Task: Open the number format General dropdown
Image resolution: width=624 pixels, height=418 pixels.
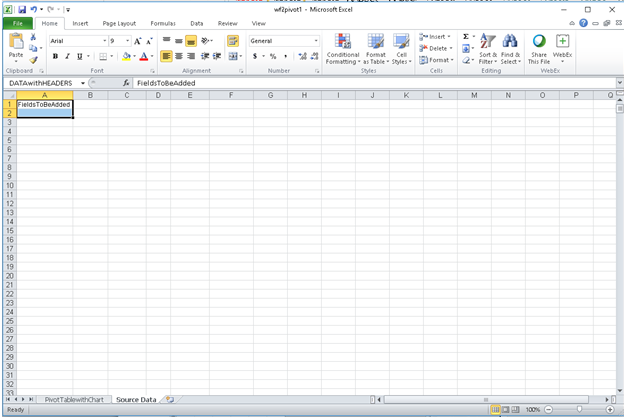Action: click(x=316, y=41)
